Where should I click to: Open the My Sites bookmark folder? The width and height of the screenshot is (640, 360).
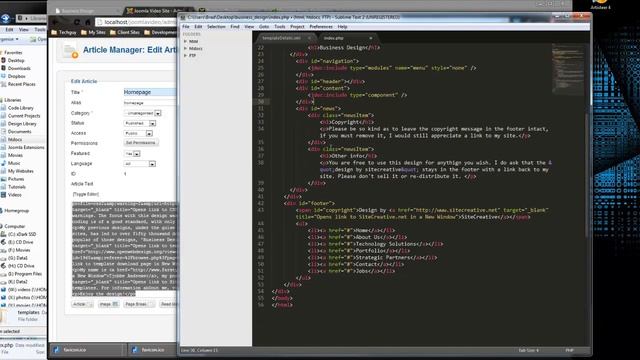click(93, 32)
